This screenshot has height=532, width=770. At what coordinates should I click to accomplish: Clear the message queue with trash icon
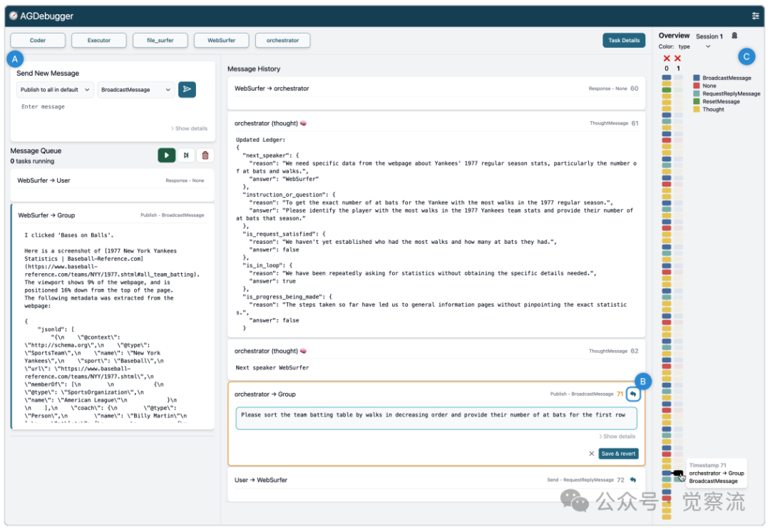[x=205, y=155]
